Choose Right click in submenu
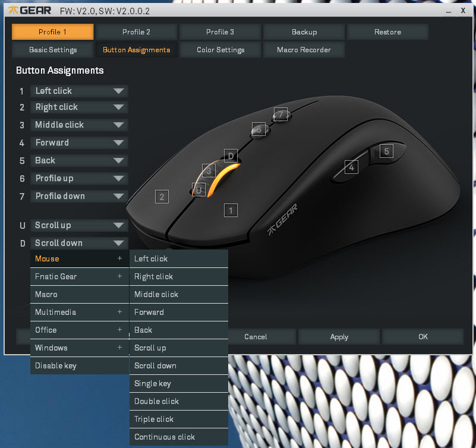The width and height of the screenshot is (476, 448). (x=179, y=276)
